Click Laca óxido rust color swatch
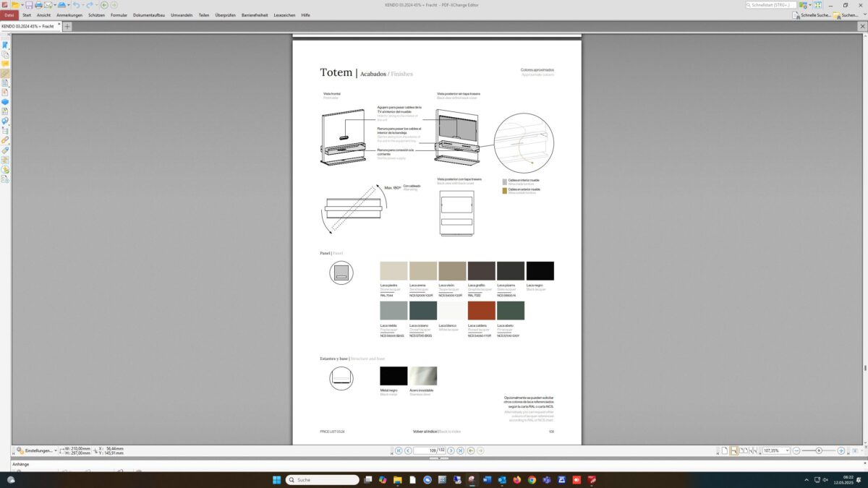This screenshot has height=488, width=868. coord(482,311)
